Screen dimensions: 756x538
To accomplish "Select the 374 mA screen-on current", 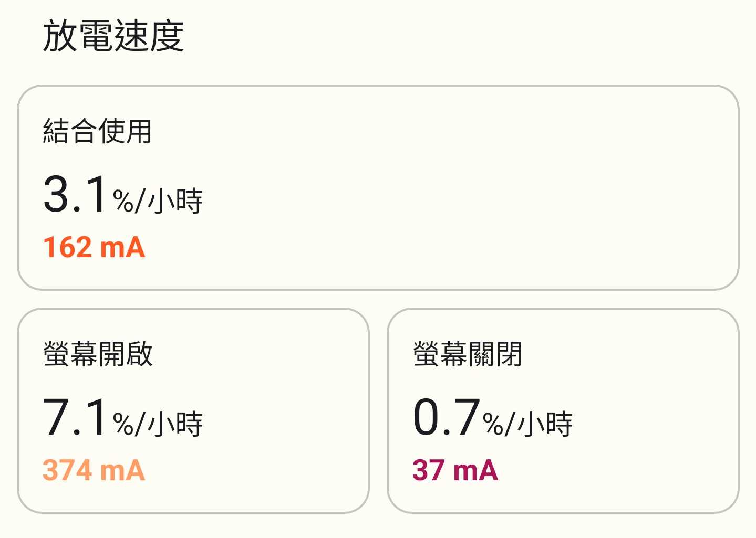I will click(x=94, y=470).
